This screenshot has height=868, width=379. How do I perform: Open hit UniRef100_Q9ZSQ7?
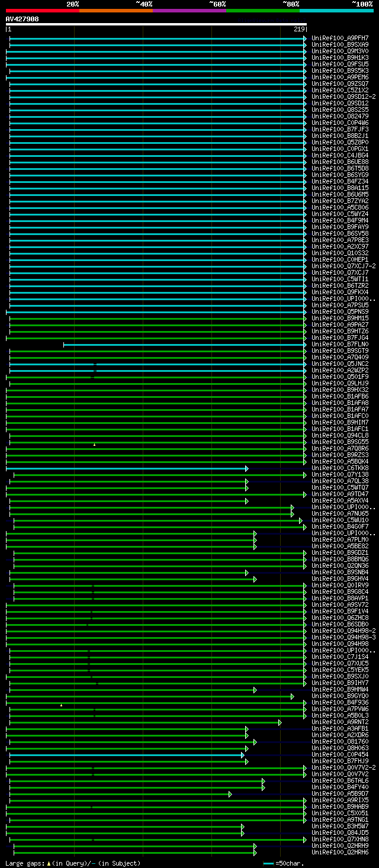click(340, 83)
